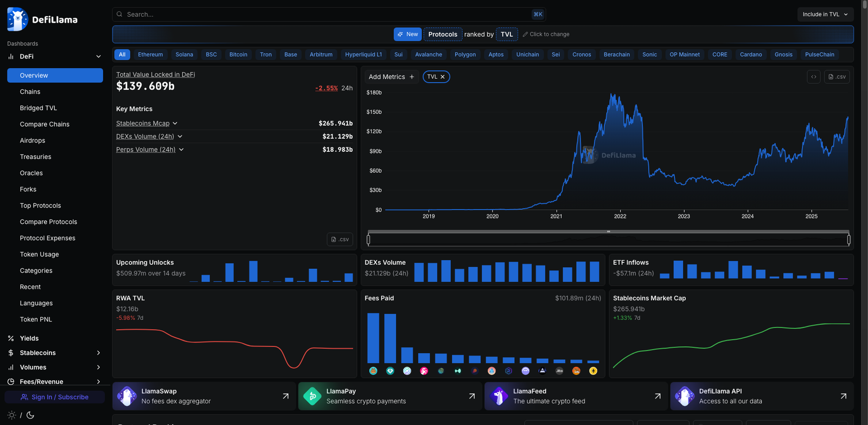The image size is (868, 425).
Task: Click right handle of chart range slider
Action: tap(848, 239)
